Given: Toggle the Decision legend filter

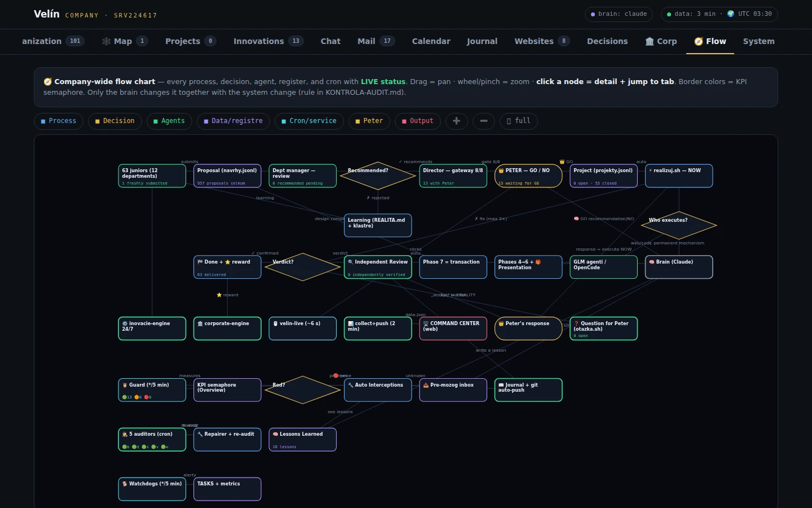Looking at the screenshot, I should coord(115,121).
